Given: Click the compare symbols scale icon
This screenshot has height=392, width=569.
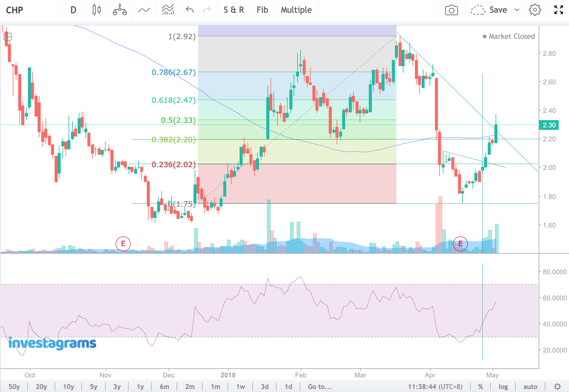Looking at the screenshot, I should coord(120,10).
